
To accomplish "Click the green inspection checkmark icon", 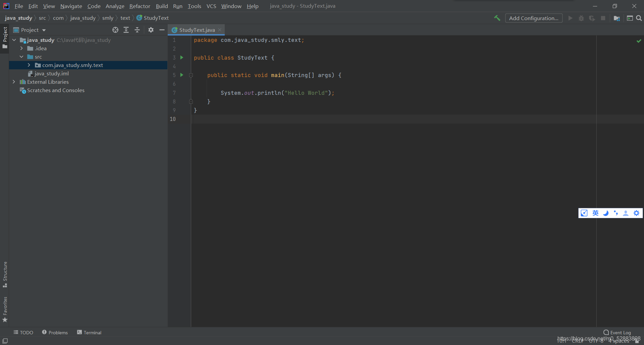I will 639,41.
